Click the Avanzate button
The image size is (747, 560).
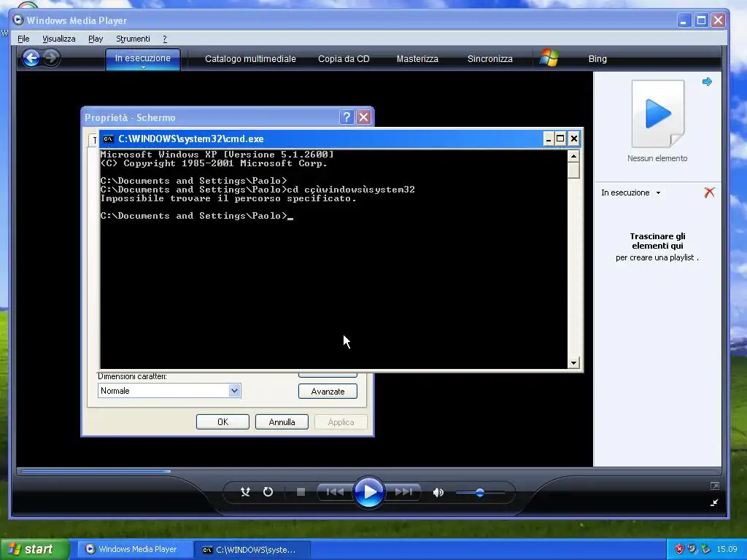point(328,391)
